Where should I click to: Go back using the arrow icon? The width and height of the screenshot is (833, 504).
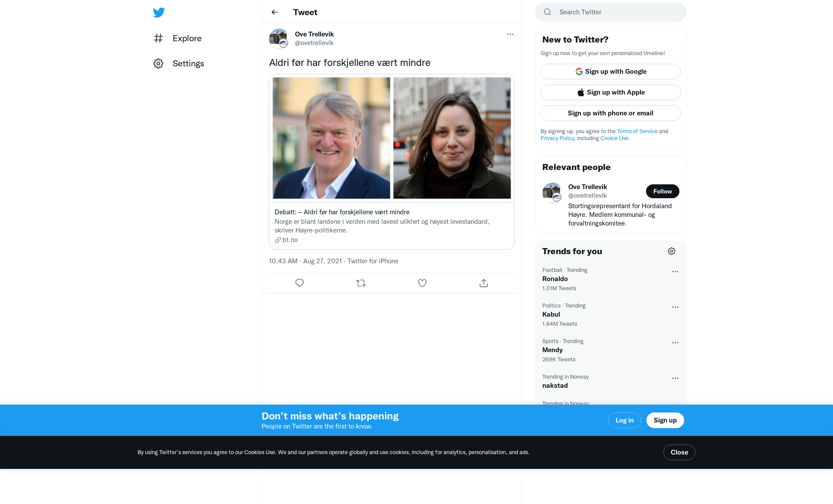pyautogui.click(x=275, y=12)
